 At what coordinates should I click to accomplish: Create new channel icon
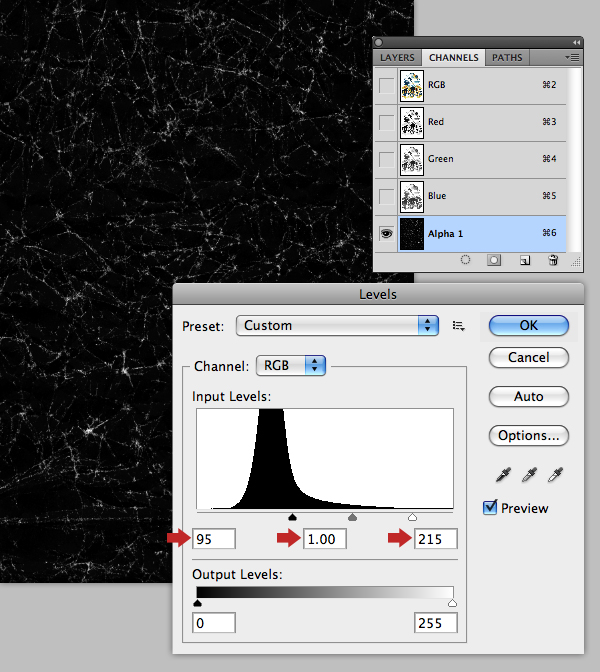(525, 260)
